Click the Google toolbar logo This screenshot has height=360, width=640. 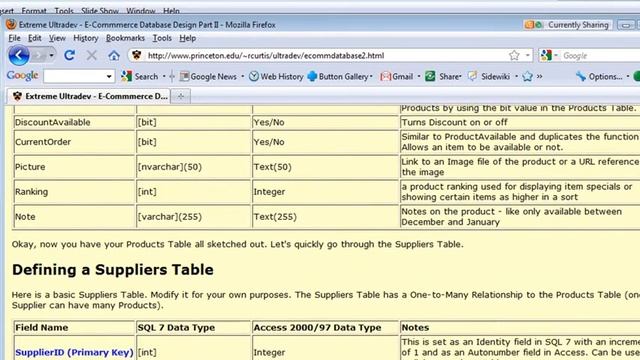22,76
